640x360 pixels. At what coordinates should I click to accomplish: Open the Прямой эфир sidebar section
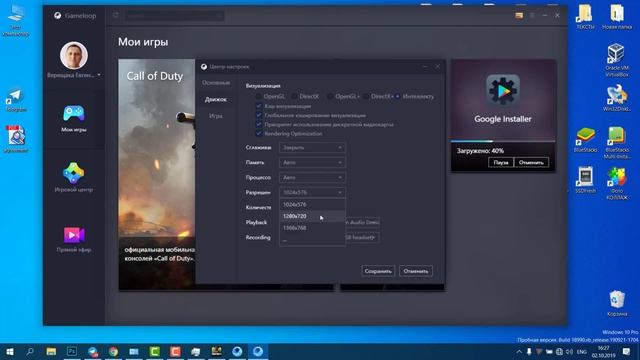point(74,238)
